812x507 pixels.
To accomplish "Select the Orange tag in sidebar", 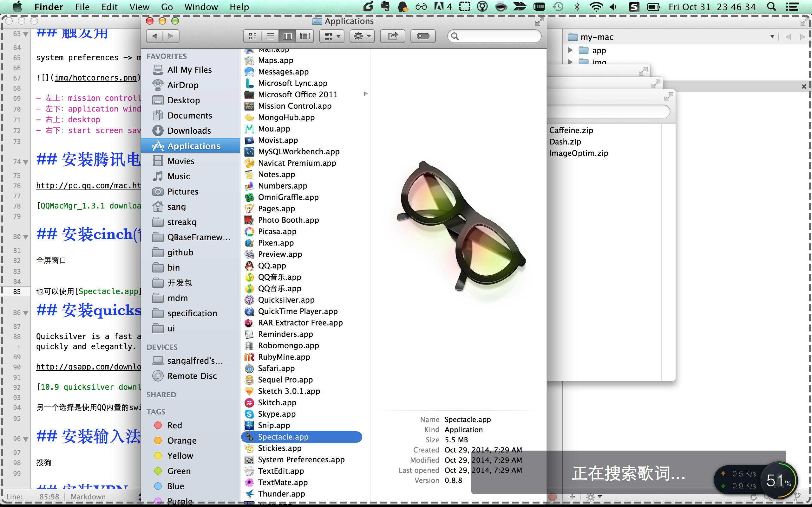I will click(181, 440).
